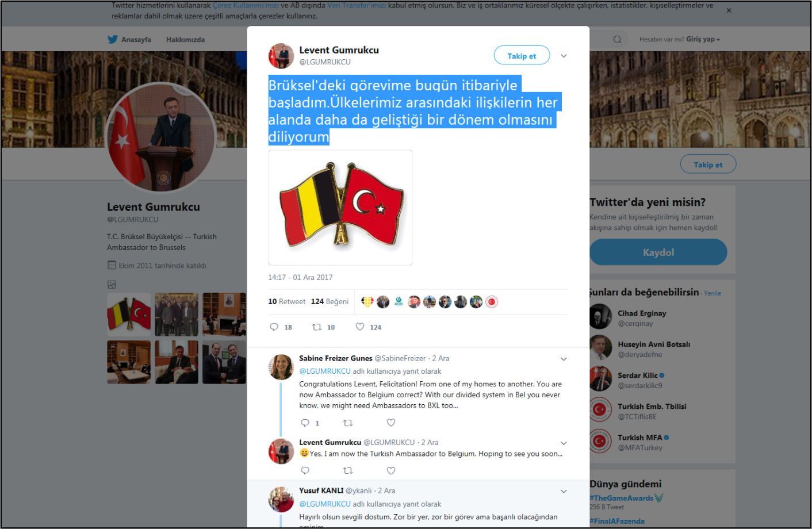Image resolution: width=812 pixels, height=529 pixels.
Task: Dismiss the cookie notice with X
Action: tap(729, 10)
